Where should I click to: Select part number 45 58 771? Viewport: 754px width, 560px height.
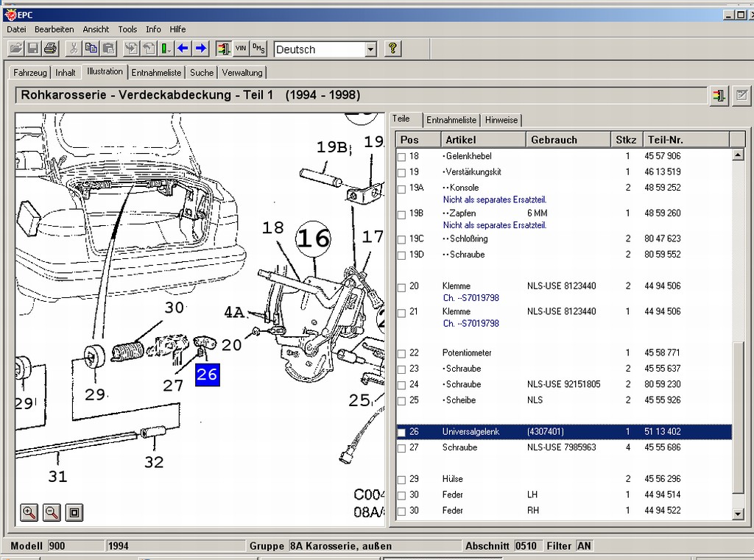pos(662,352)
